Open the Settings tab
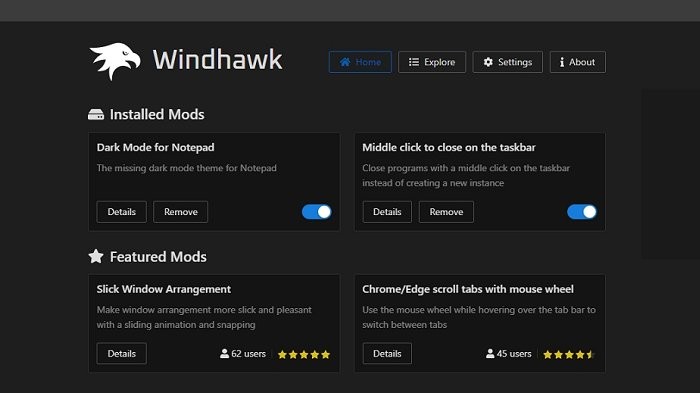This screenshot has height=393, width=700. pos(508,62)
